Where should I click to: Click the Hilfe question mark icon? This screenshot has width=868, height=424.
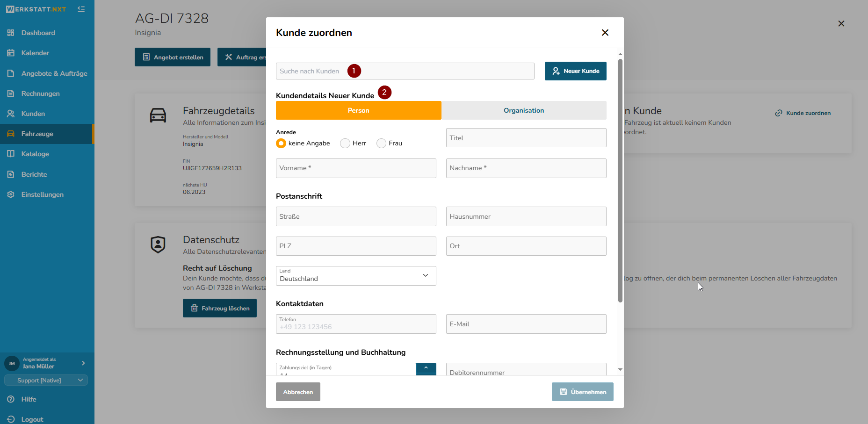(11, 399)
